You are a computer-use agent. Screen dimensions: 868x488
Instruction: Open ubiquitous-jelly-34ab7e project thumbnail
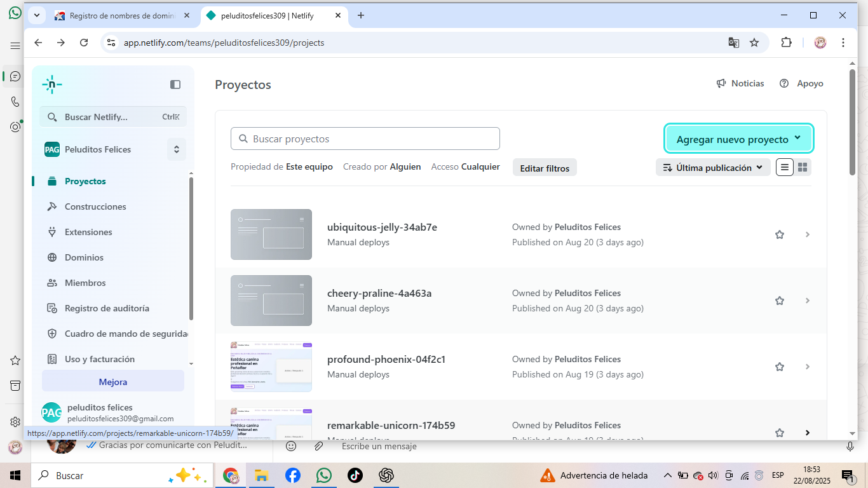pos(271,234)
